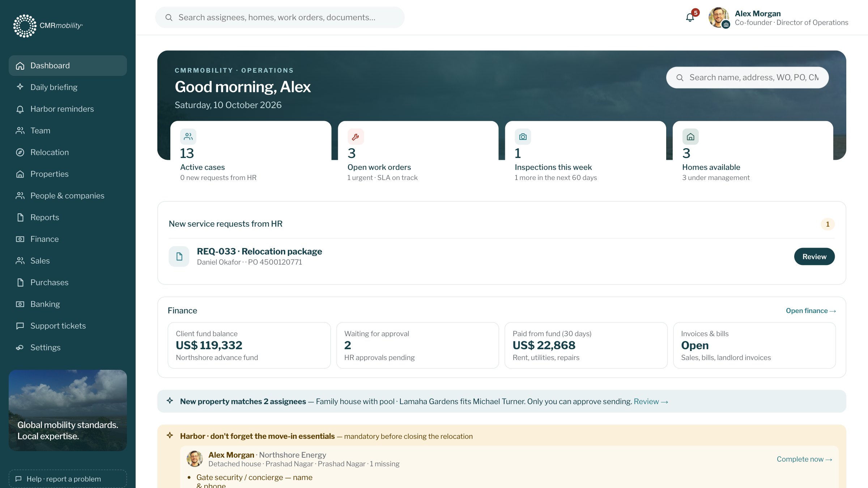The image size is (868, 488).
Task: Click the Open work orders wrench icon
Action: pyautogui.click(x=356, y=137)
